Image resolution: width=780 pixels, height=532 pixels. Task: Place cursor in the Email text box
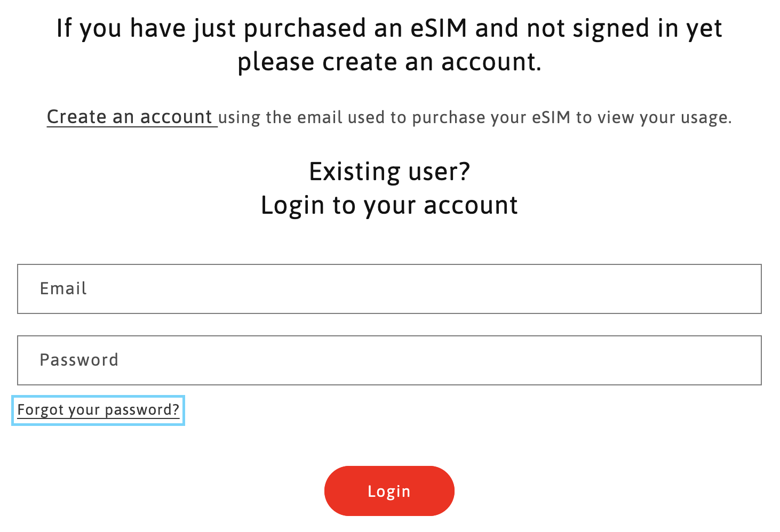tap(389, 289)
